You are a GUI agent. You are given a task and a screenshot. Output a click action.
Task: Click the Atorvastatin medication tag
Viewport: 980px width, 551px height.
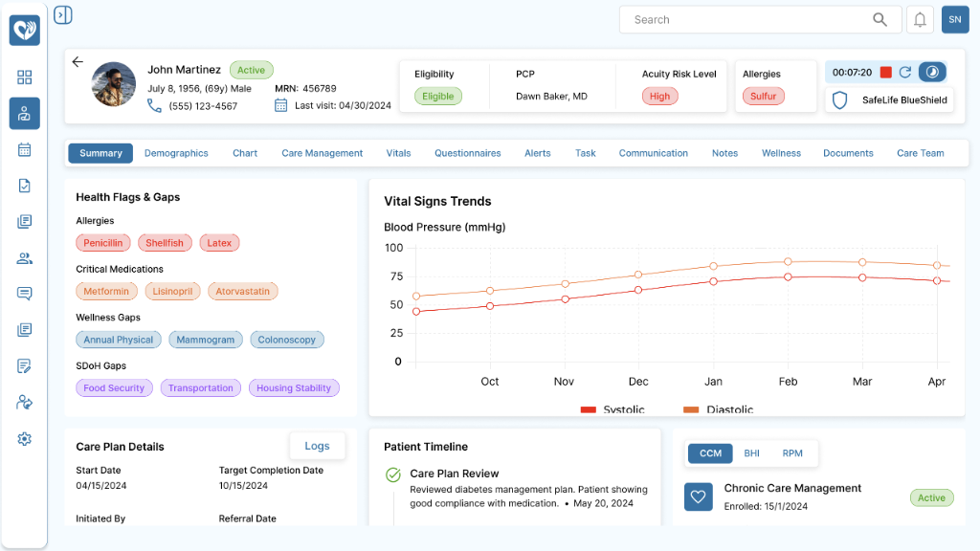click(242, 291)
